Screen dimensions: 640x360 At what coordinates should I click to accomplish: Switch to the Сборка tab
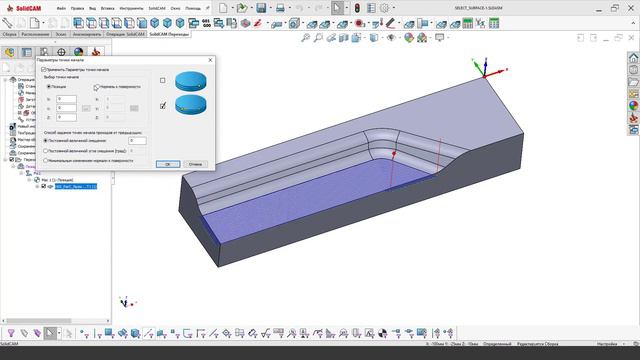tap(9, 34)
